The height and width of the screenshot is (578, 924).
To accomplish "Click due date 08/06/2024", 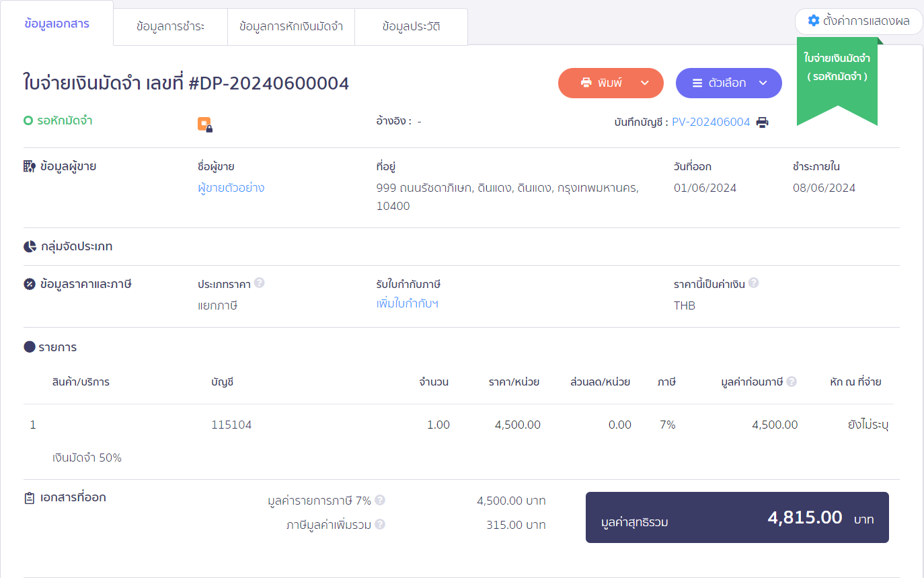I will tap(824, 188).
